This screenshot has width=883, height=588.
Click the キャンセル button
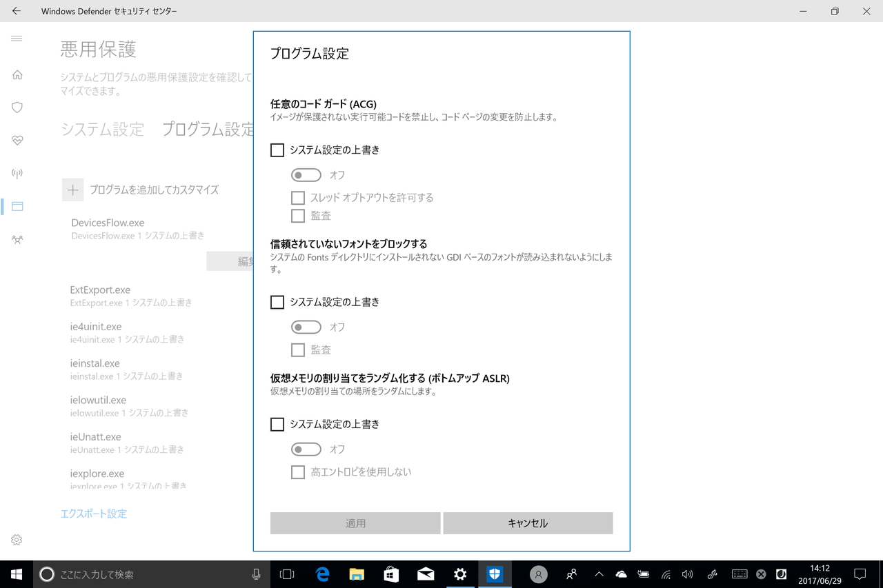528,523
